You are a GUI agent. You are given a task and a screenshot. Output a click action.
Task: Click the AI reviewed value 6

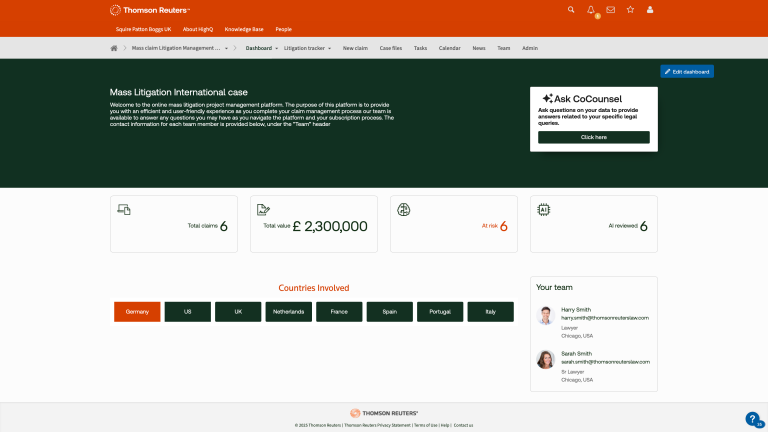point(644,226)
